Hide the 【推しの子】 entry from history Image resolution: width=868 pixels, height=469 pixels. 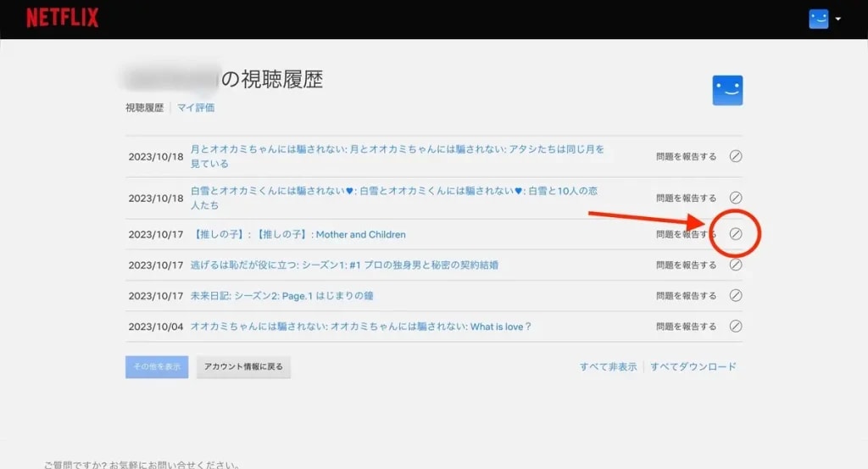click(x=736, y=234)
